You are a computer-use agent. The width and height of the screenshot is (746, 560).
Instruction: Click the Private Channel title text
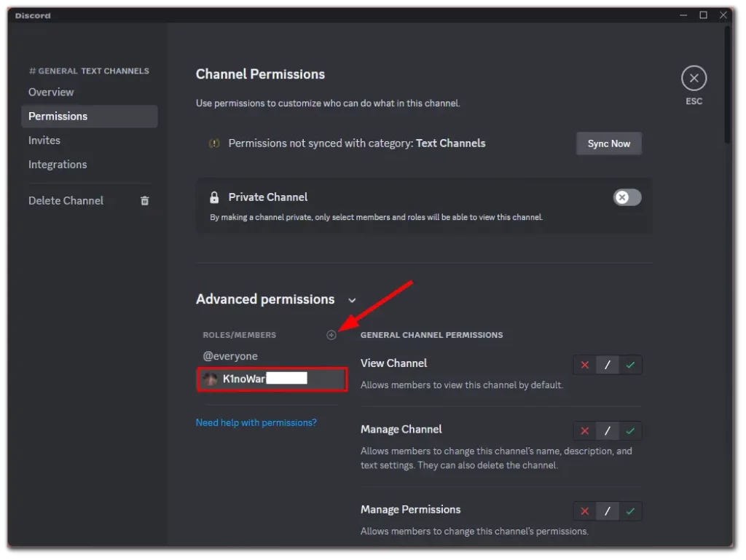coord(268,197)
